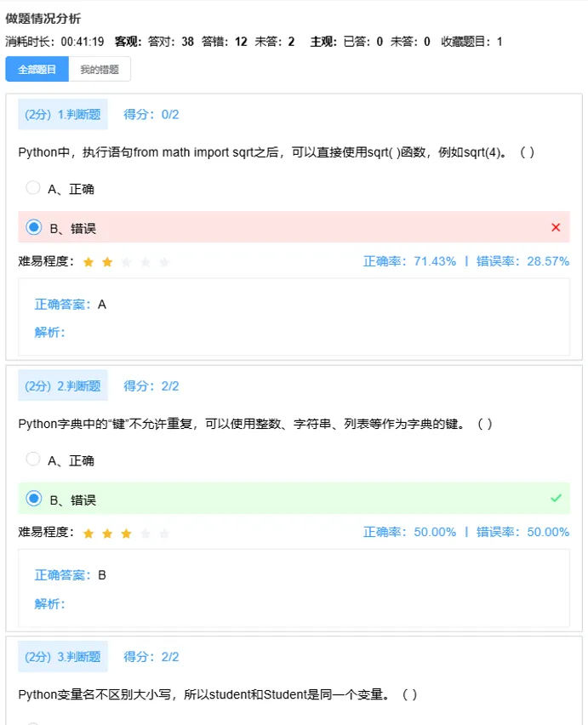Click third gold star of question 2
588x725 pixels.
pyautogui.click(x=126, y=534)
